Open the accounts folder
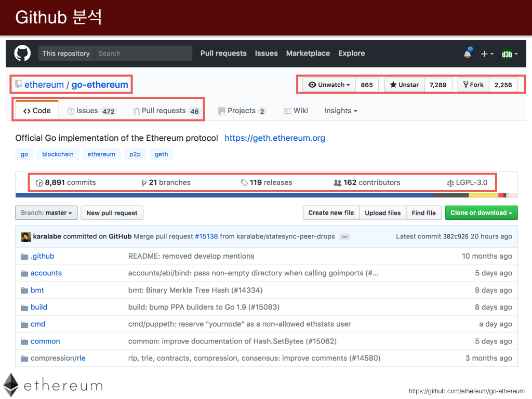This screenshot has width=532, height=399. tap(46, 273)
